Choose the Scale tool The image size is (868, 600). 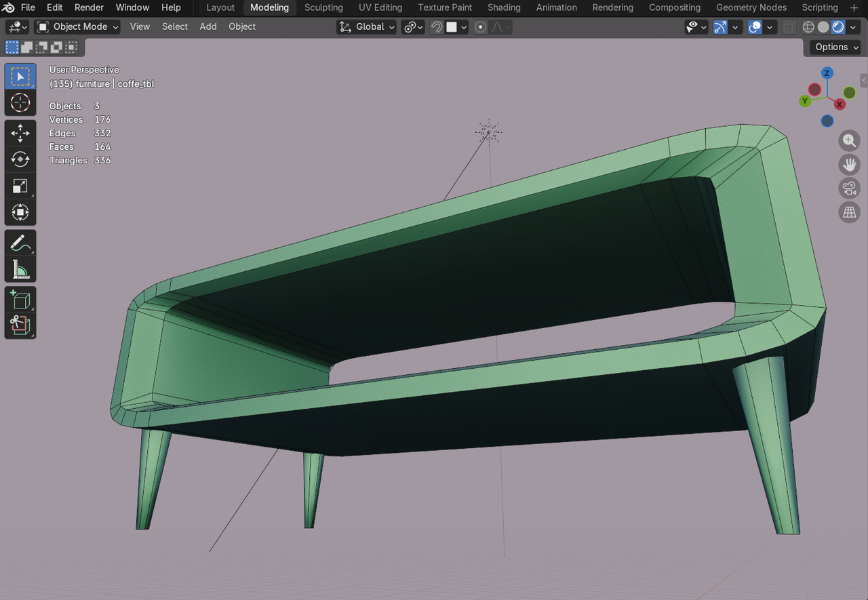pos(20,186)
